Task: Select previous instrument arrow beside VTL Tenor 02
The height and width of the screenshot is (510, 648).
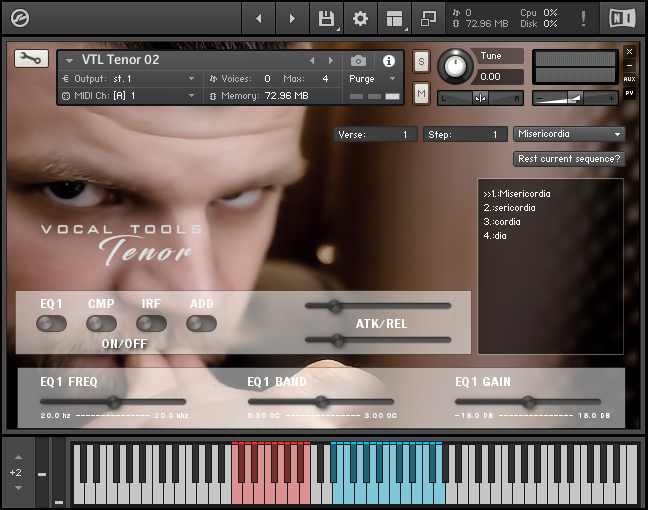Action: point(312,61)
